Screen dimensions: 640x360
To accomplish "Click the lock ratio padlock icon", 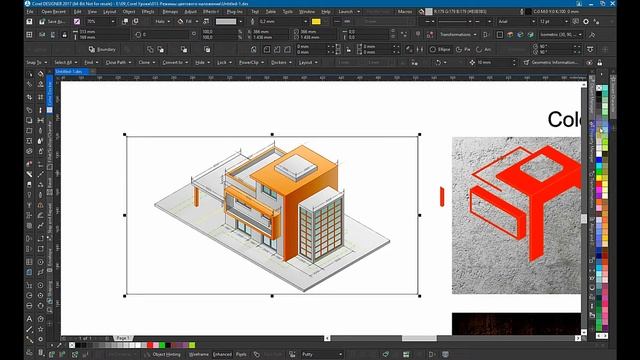I will point(64,35).
